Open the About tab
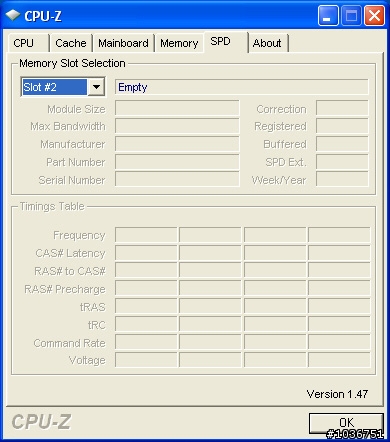 tap(268, 43)
